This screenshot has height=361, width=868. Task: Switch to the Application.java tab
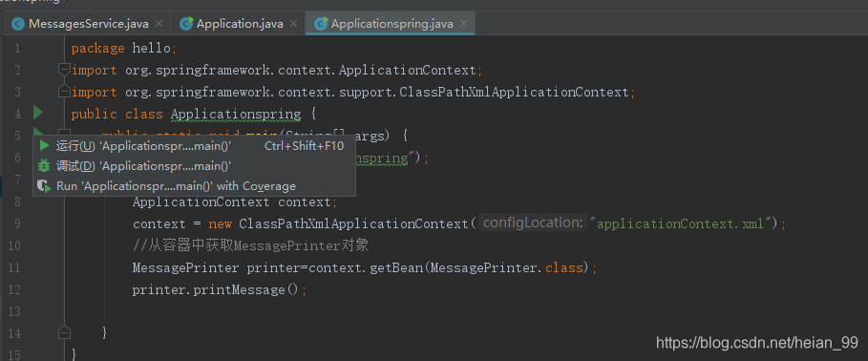(x=240, y=24)
